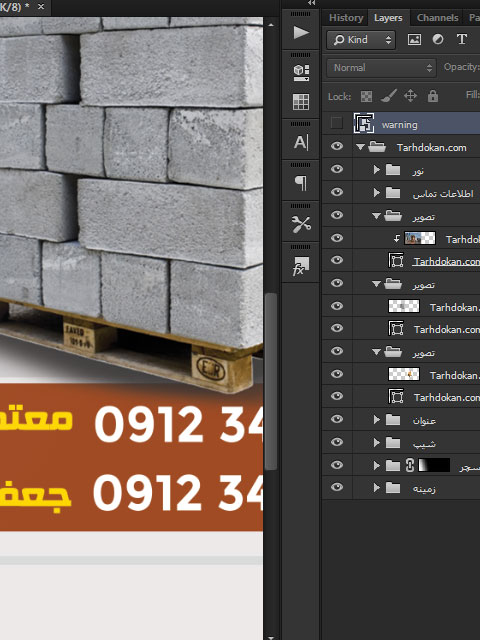The image size is (480, 640).
Task: Click the عنوان group folder icon
Action: pyautogui.click(x=393, y=419)
